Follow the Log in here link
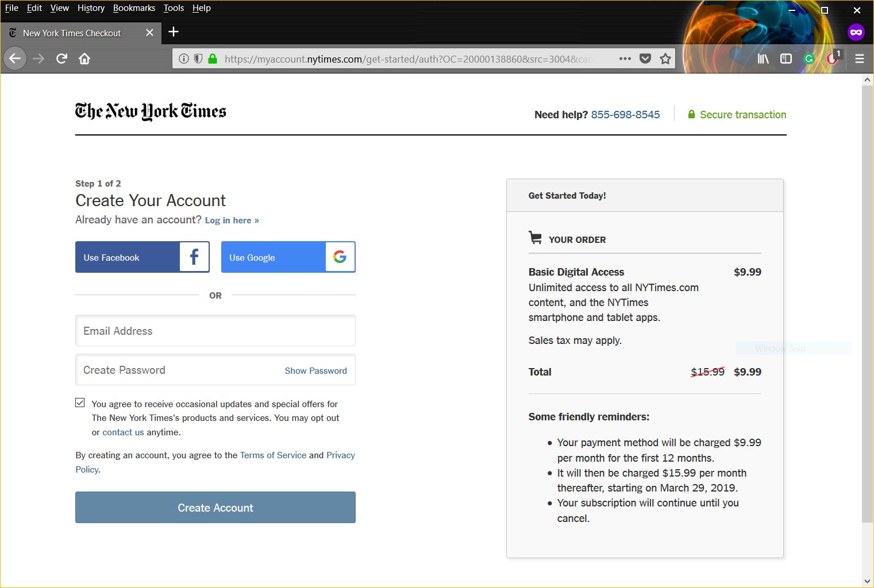874x588 pixels. pos(232,220)
